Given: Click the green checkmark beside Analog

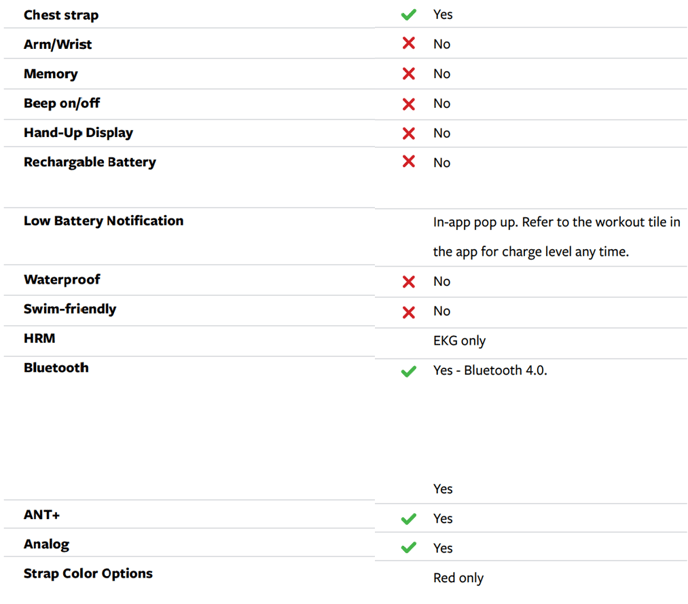Looking at the screenshot, I should pos(408,548).
